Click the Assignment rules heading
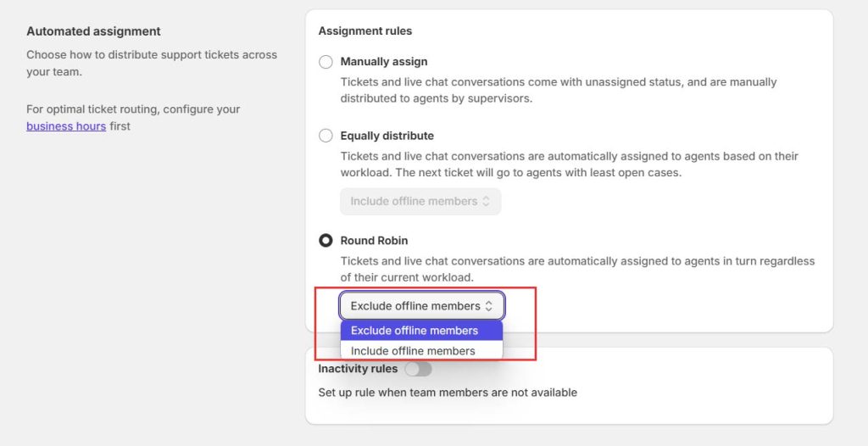Viewport: 868px width, 446px height. (364, 31)
